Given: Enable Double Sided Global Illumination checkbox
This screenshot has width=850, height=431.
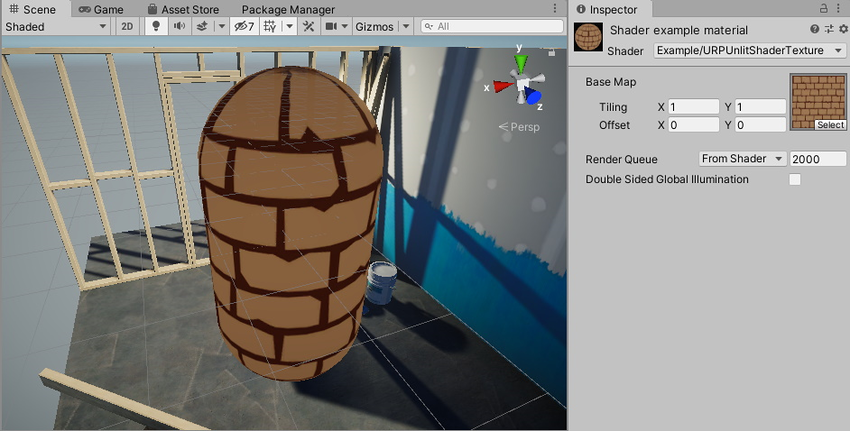Looking at the screenshot, I should click(x=795, y=180).
